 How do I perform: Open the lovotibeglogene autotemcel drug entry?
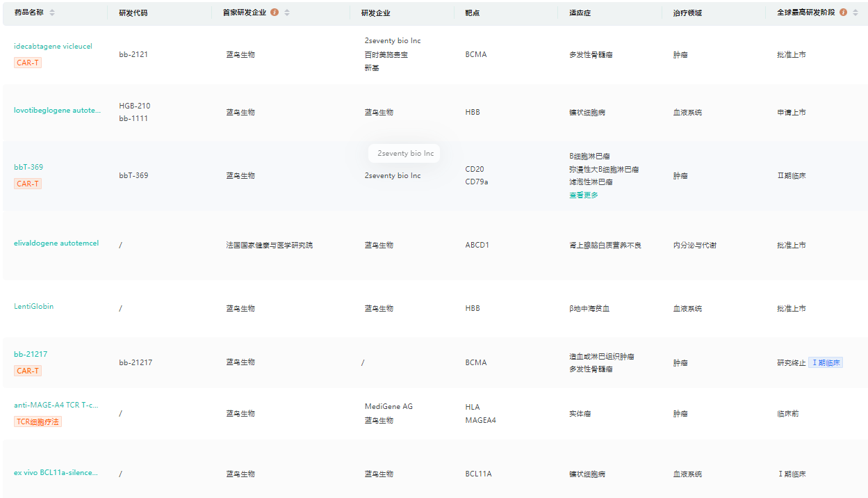[x=57, y=110]
